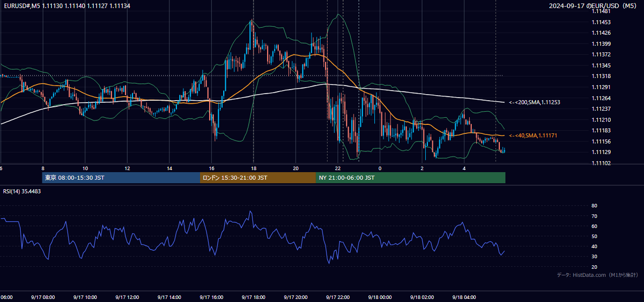Click price axis value 1.11318
The height and width of the screenshot is (302, 644).
point(602,76)
